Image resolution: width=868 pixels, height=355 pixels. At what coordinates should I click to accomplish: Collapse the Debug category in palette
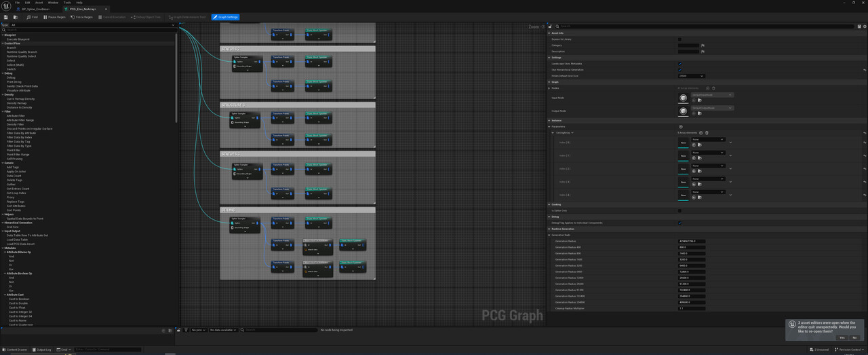[x=2, y=73]
